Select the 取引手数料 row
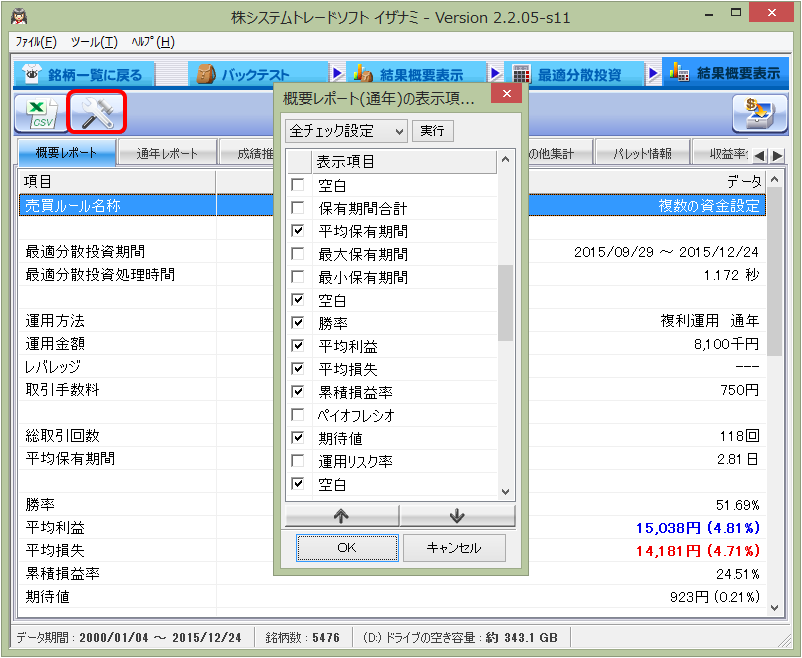 tap(392, 389)
